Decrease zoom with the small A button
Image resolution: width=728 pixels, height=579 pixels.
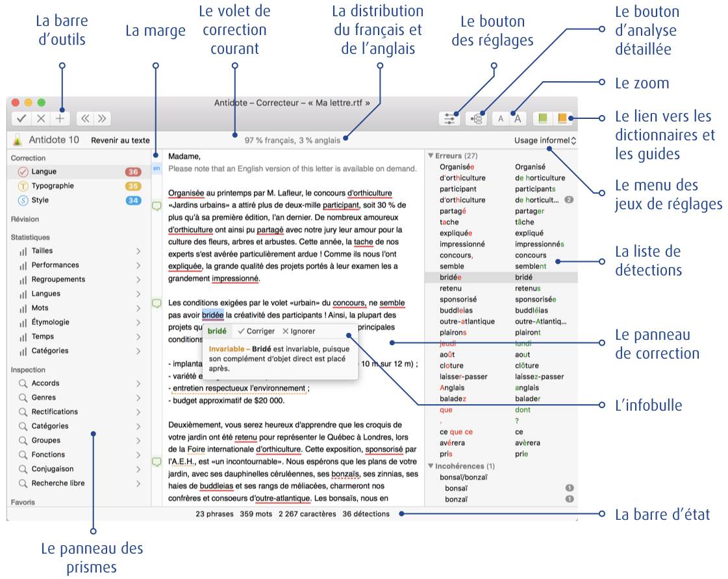pos(500,118)
